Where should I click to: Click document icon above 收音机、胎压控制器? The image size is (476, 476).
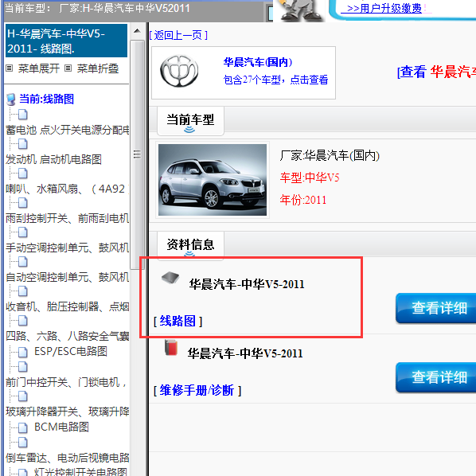click(23, 291)
